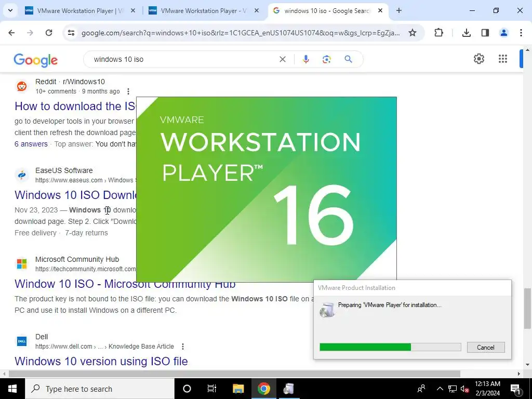Open the Chrome tab search dropdown
Viewport: 532px width, 399px height.
pyautogui.click(x=10, y=10)
